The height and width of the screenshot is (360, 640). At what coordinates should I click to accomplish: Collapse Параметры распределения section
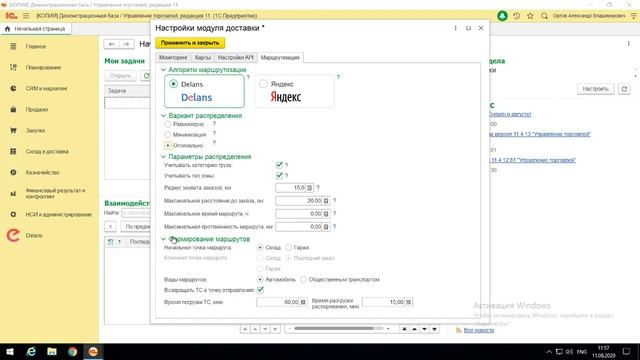(x=163, y=157)
